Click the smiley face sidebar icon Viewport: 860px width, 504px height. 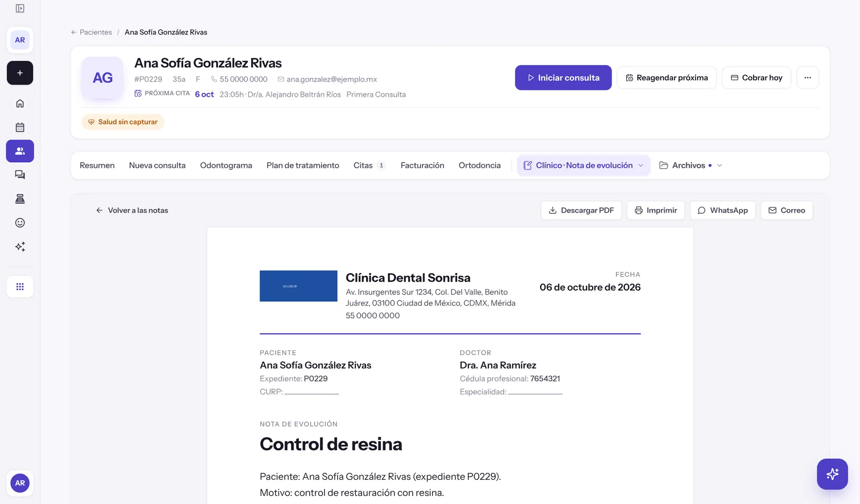(20, 222)
